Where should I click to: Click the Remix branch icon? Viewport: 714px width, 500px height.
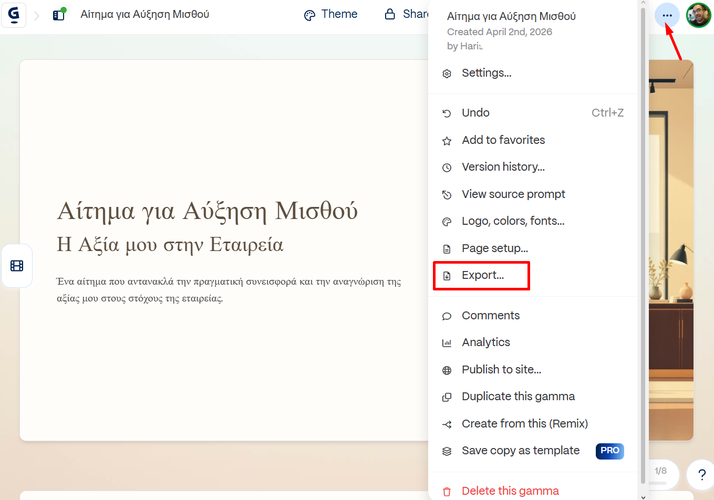pos(447,424)
